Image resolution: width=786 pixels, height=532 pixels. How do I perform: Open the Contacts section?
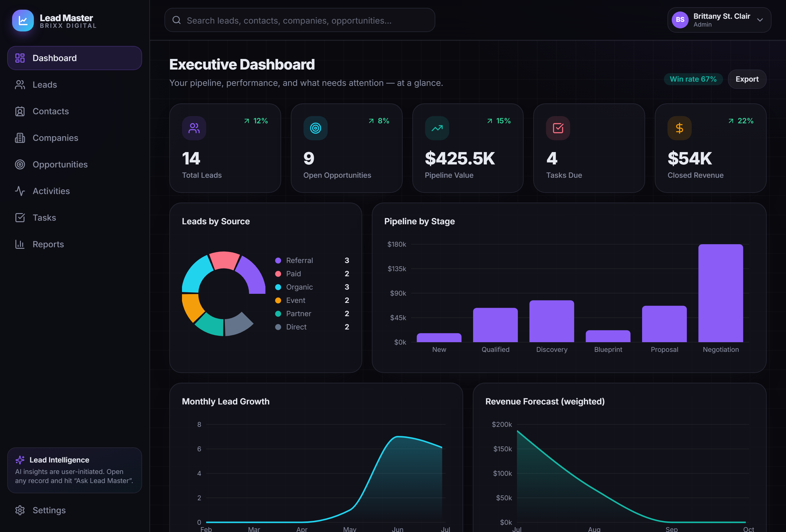click(x=74, y=111)
